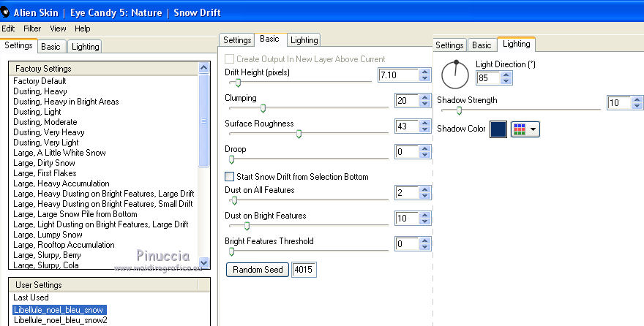
Task: Select Dusting, Heavy in Bright Areas preset
Action: pyautogui.click(x=66, y=102)
